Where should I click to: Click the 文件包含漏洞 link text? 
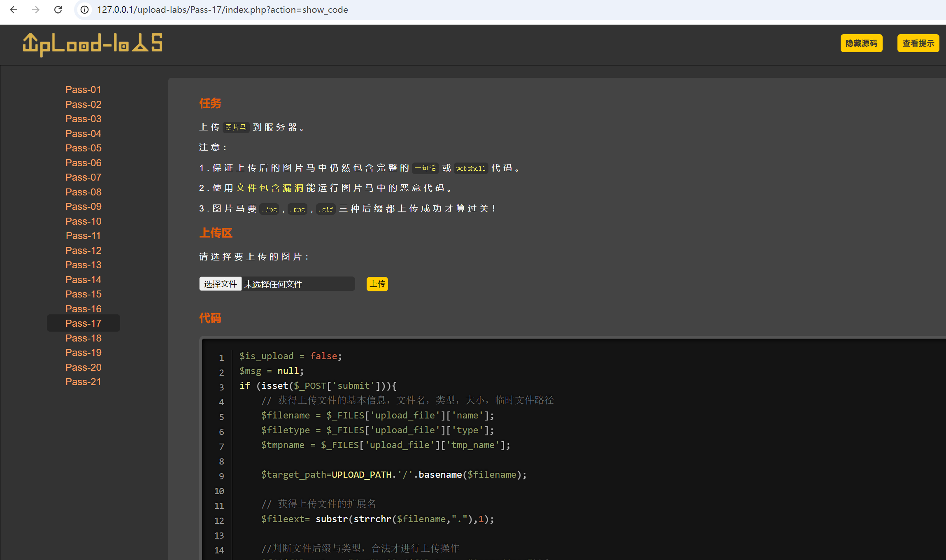pos(270,188)
